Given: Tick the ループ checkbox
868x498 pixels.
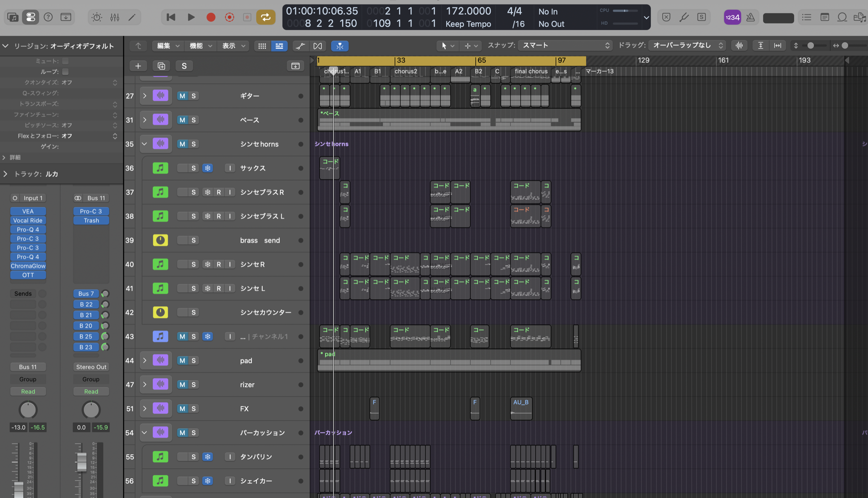Looking at the screenshot, I should coord(66,72).
